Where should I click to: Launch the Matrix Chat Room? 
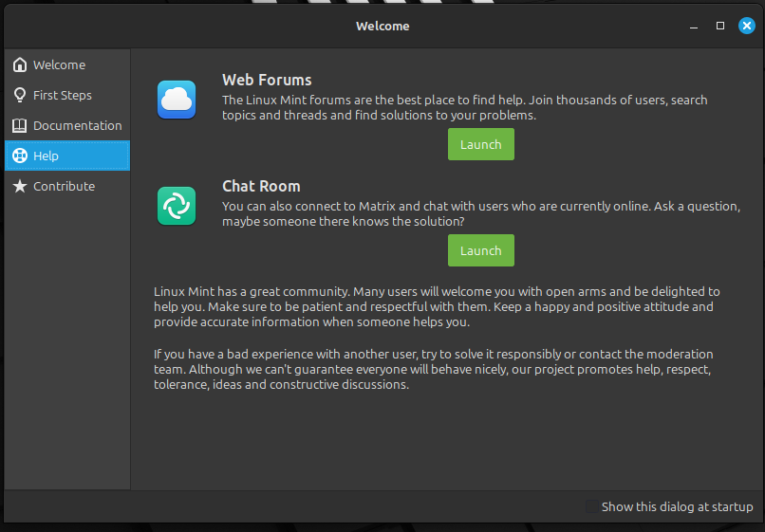pyautogui.click(x=481, y=250)
